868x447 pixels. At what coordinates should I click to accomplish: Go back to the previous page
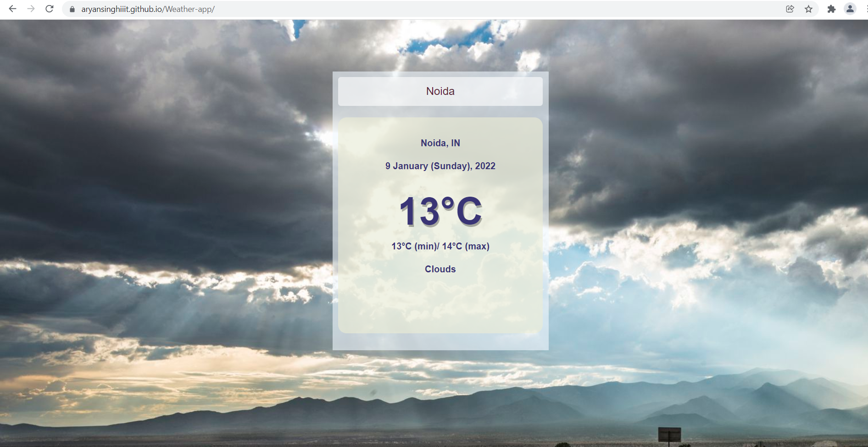[x=12, y=9]
